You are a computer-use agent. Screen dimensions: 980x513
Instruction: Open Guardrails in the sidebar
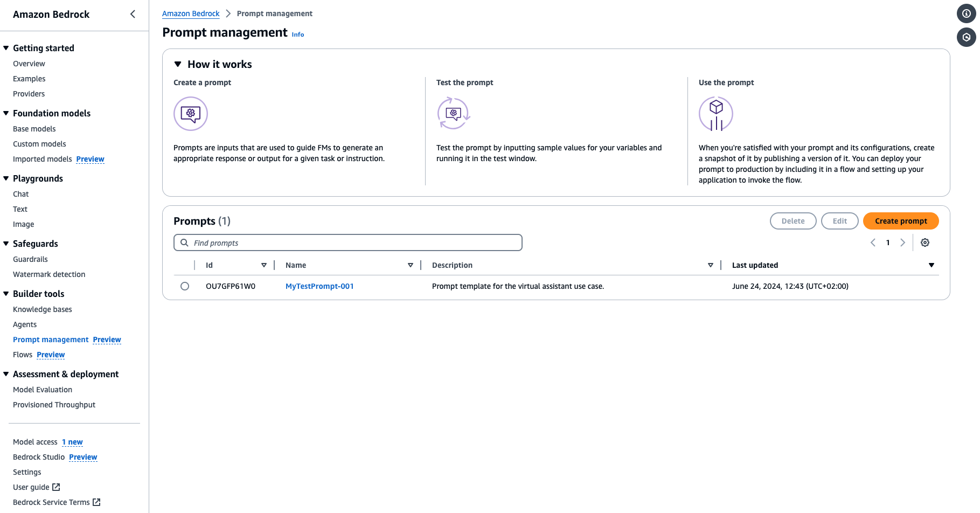[x=30, y=259]
